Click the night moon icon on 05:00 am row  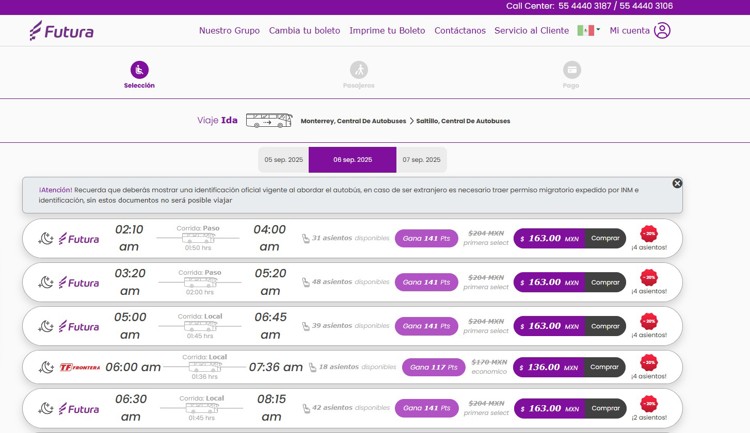46,326
